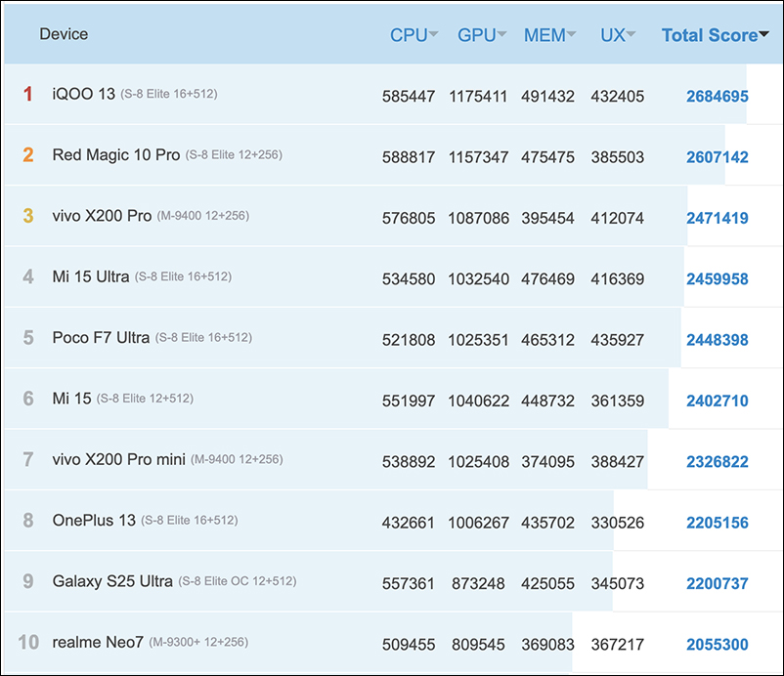Image resolution: width=784 pixels, height=676 pixels.
Task: Click the rank 1 number badge
Action: tap(28, 94)
